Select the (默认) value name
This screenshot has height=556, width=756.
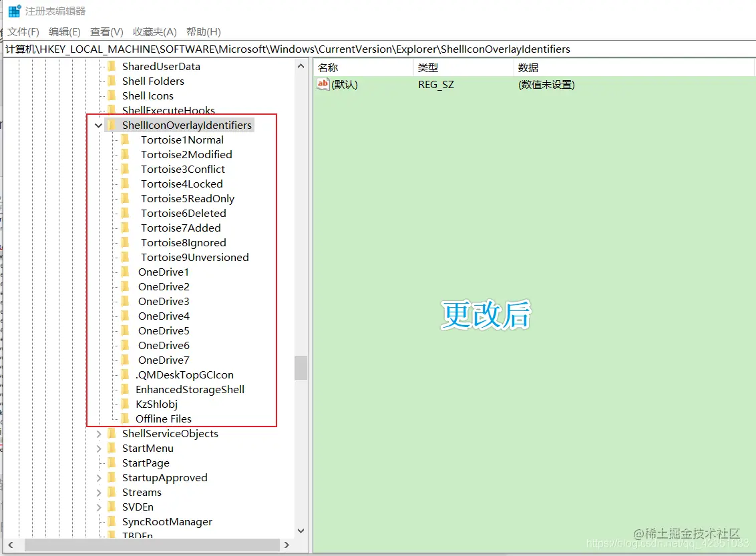coord(344,85)
